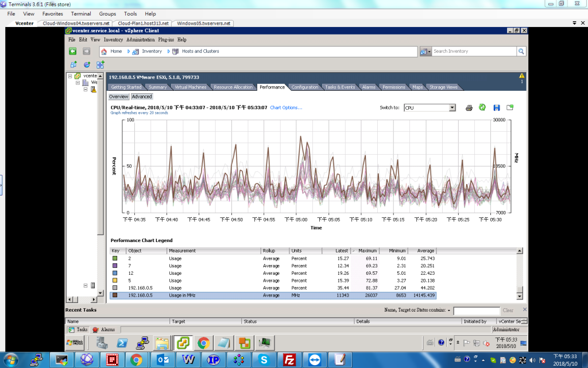Click the Hosts and Clusters breadcrumb icon

click(175, 51)
